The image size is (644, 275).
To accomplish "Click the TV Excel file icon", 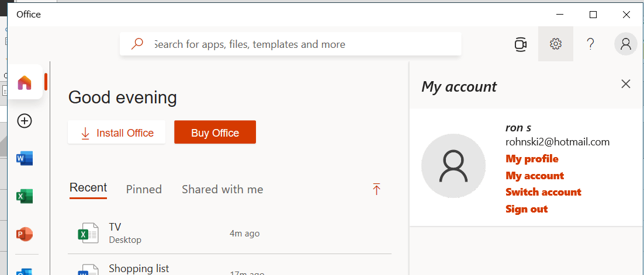I will tap(88, 233).
